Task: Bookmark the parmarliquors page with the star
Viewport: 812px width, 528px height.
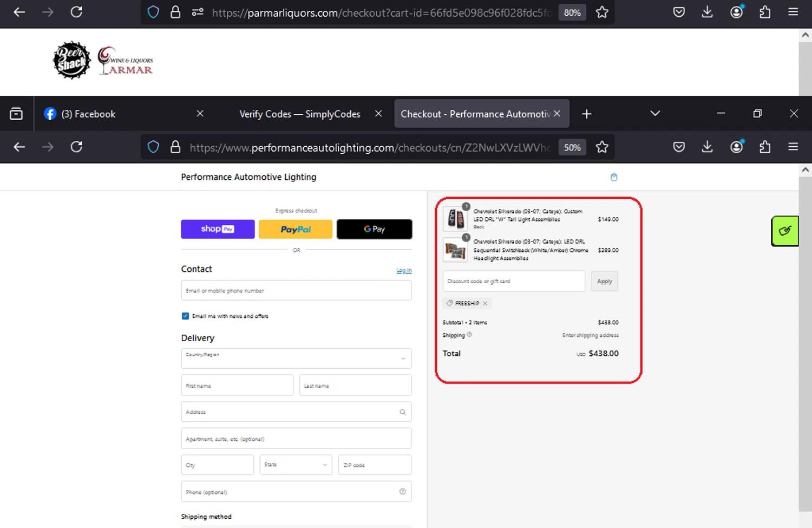Action: 602,12
